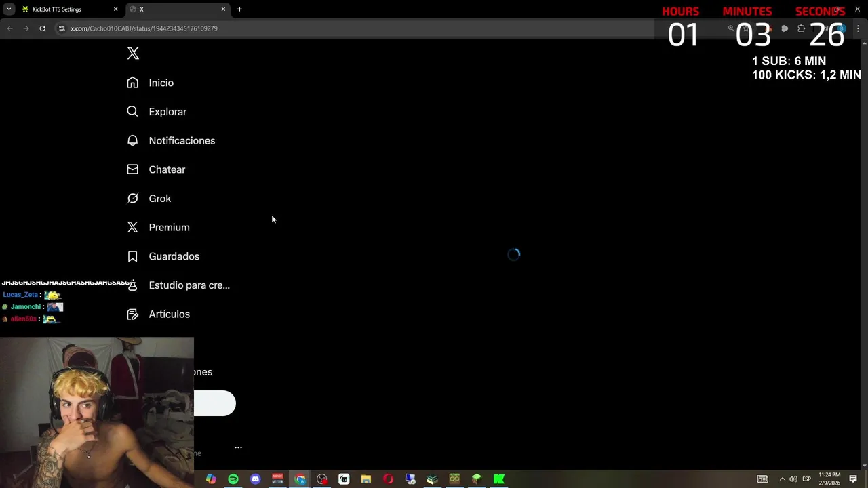This screenshot has height=488, width=868.
Task: Open Chrome three-dots menu
Action: [858, 28]
